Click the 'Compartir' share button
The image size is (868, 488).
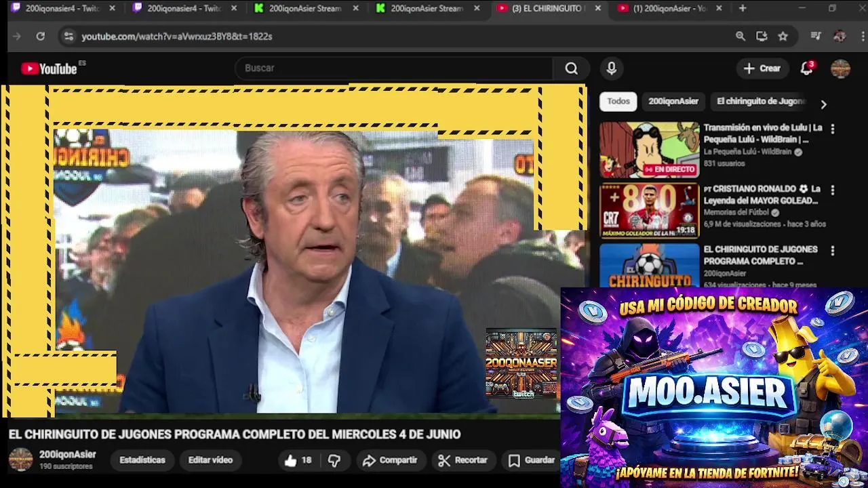tap(390, 460)
